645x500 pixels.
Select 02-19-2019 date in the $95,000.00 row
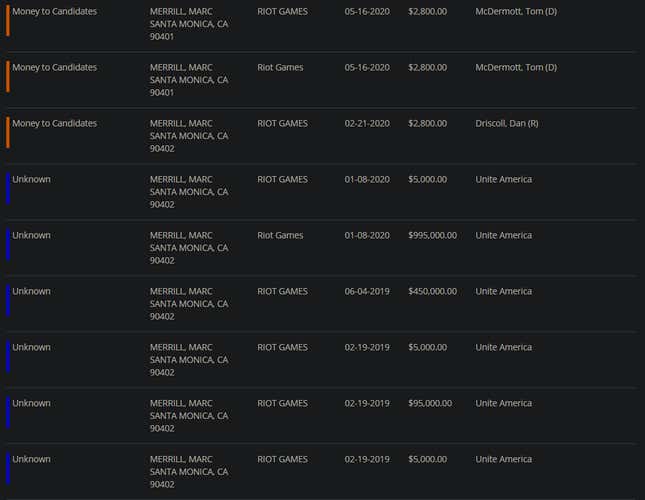click(367, 403)
